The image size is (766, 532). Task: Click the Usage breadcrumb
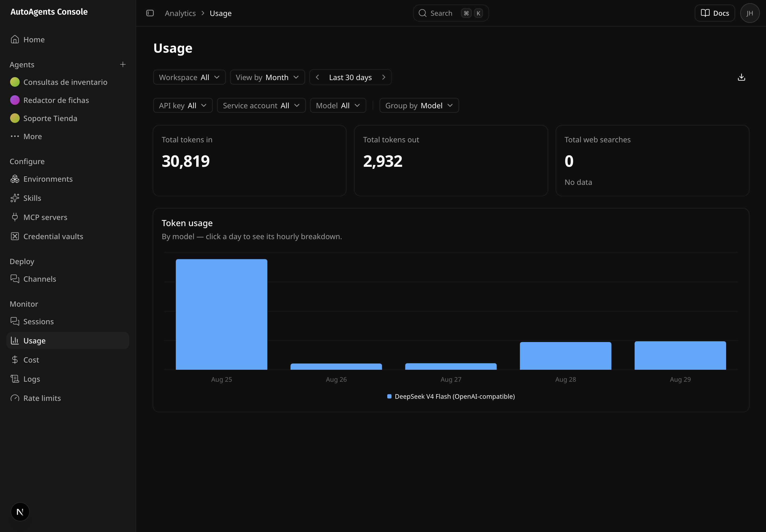click(221, 13)
